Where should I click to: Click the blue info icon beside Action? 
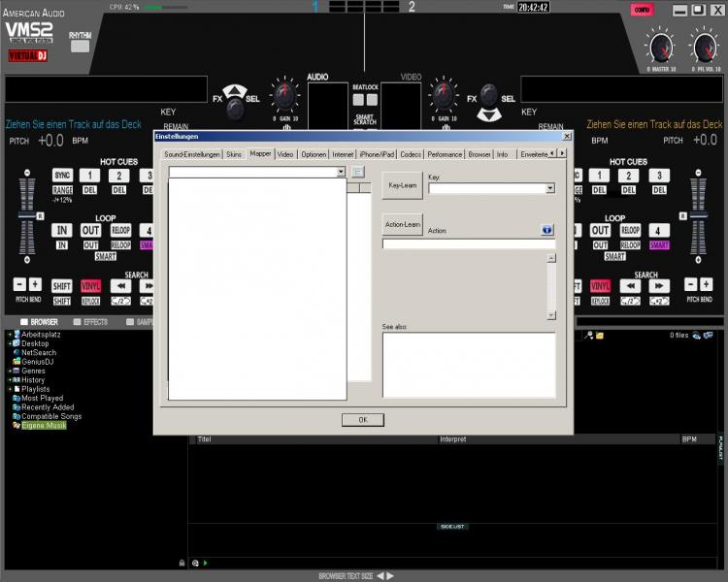546,230
